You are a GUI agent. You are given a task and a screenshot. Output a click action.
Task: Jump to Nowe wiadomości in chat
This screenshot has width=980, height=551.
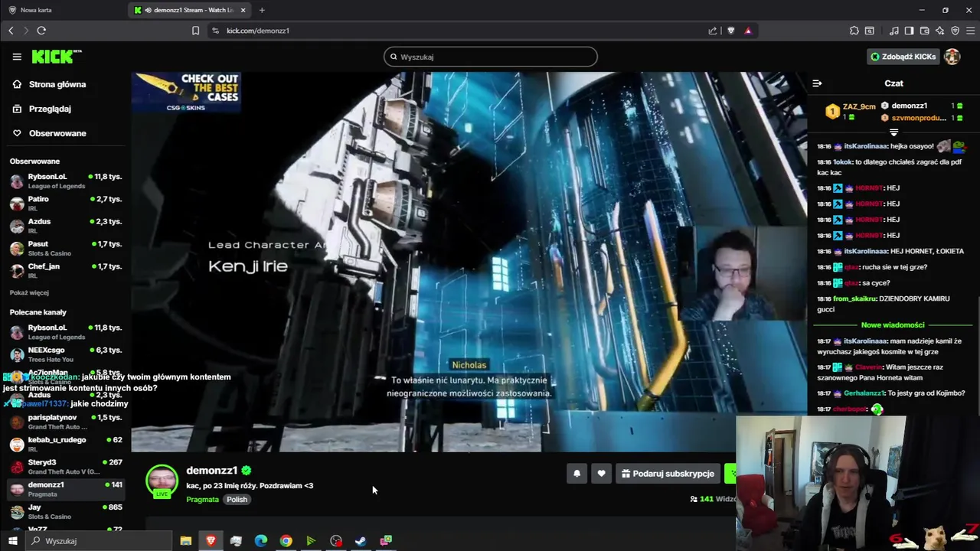pyautogui.click(x=893, y=325)
